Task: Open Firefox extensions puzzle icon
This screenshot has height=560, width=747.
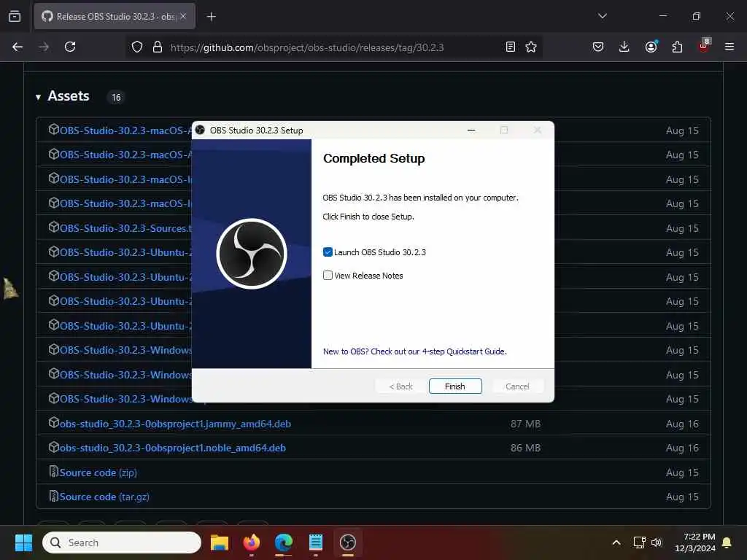Action: click(677, 47)
